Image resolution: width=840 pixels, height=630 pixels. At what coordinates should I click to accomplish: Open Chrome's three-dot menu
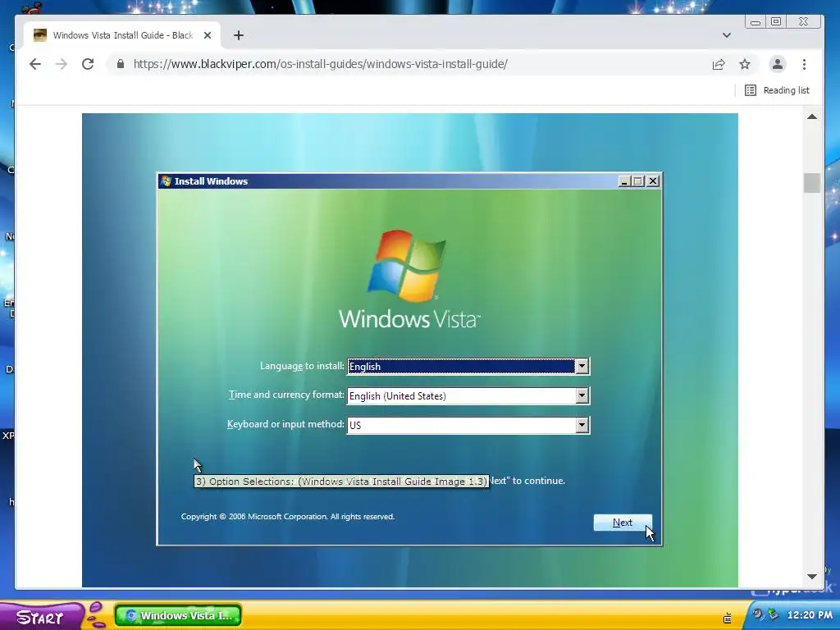point(804,64)
